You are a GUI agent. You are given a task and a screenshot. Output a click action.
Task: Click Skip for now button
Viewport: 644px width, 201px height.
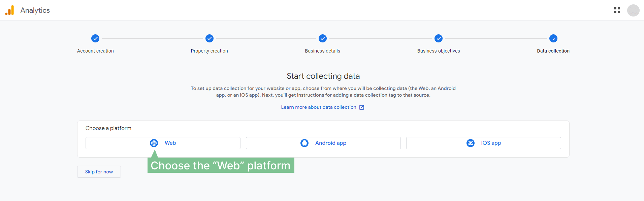pos(99,172)
